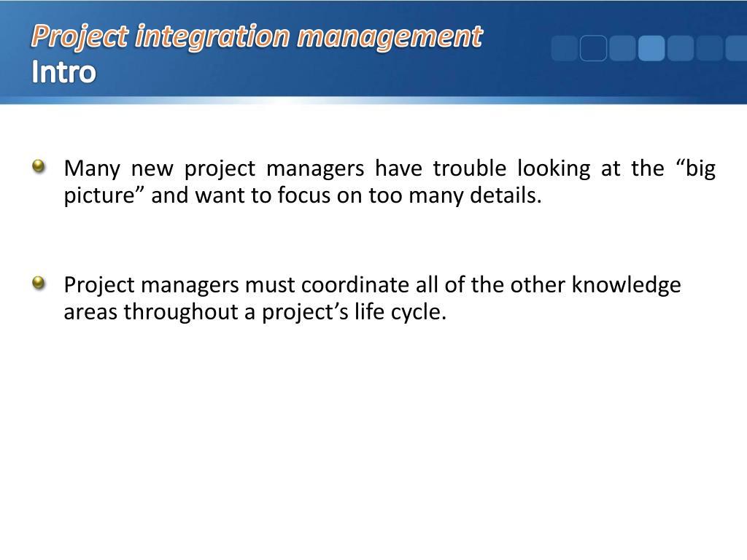Viewport: 747px width, 560px height.
Task: Click the "Intro" subtitle text
Action: pyautogui.click(x=63, y=72)
